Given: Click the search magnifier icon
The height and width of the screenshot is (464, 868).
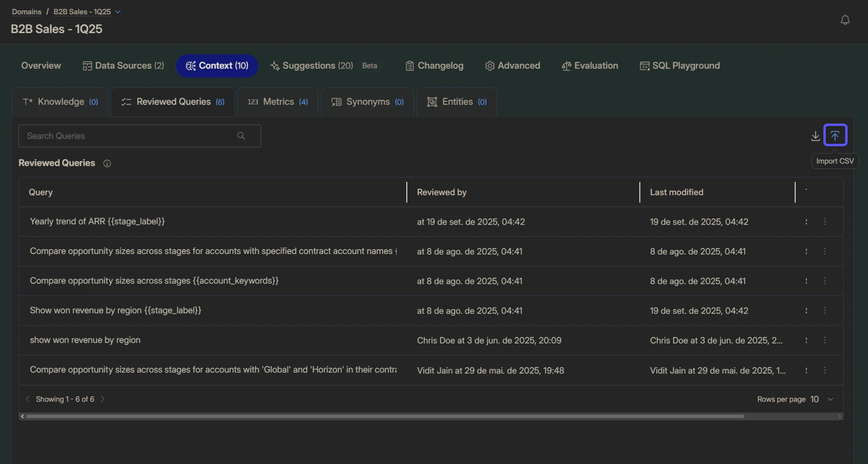Looking at the screenshot, I should [241, 136].
